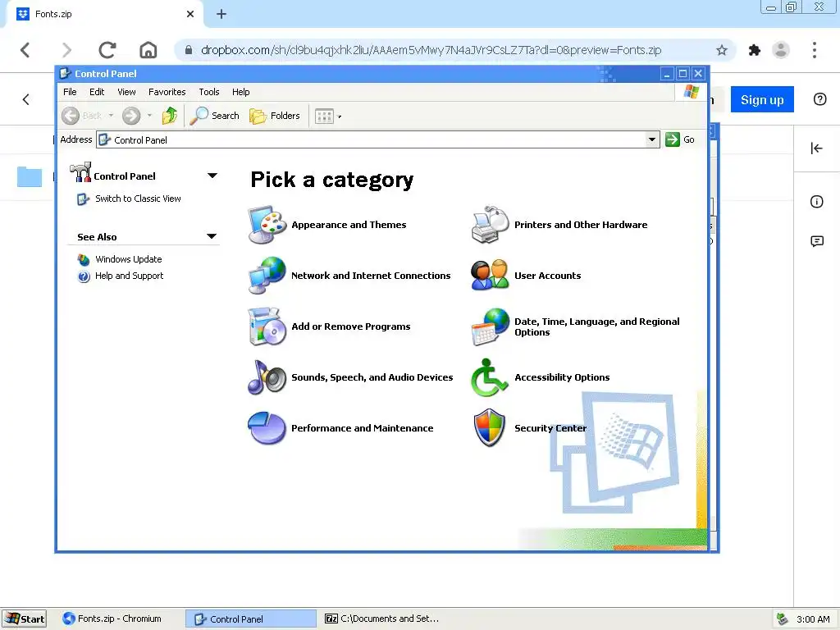840x630 pixels.
Task: Click the Security Center label
Action: (x=550, y=428)
